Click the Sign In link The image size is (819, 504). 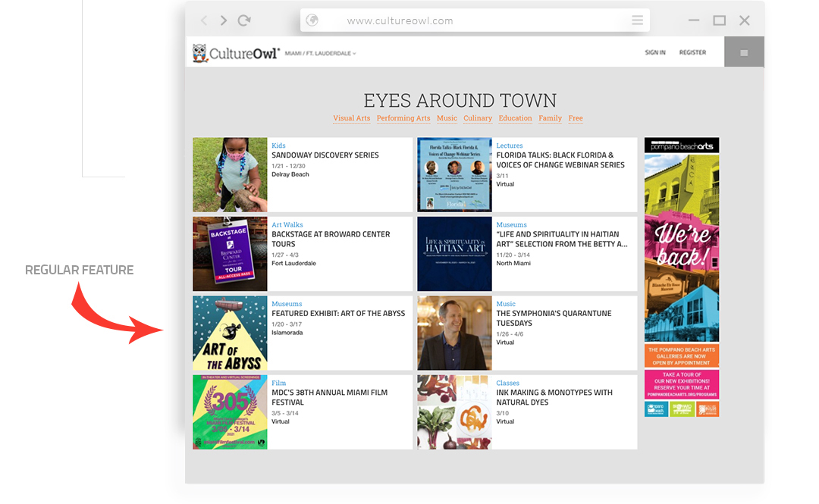click(655, 52)
